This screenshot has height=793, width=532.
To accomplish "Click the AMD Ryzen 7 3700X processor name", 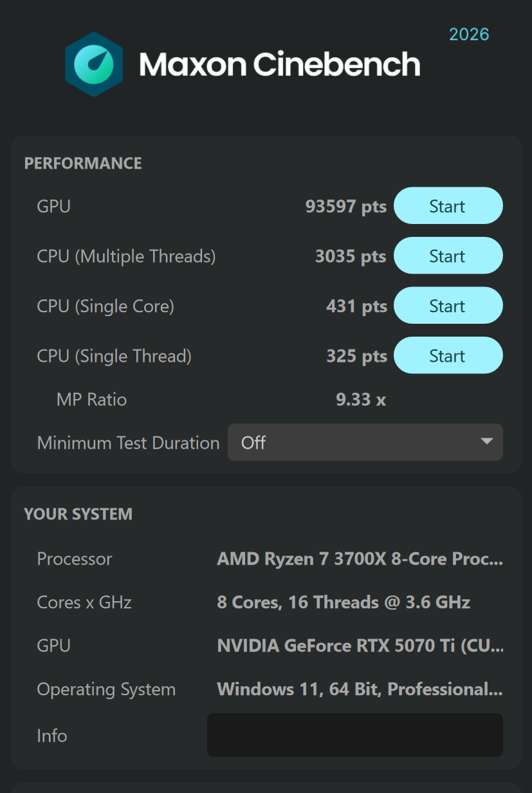I will [x=360, y=559].
